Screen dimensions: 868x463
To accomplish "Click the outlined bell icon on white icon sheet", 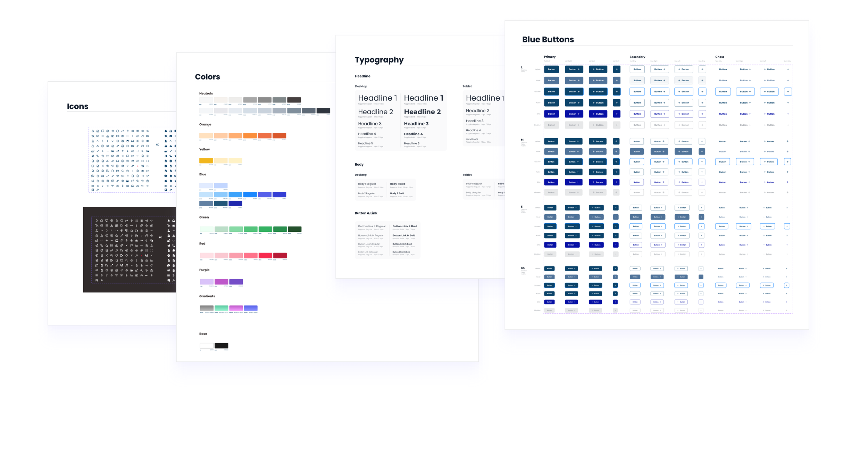I will [x=93, y=131].
